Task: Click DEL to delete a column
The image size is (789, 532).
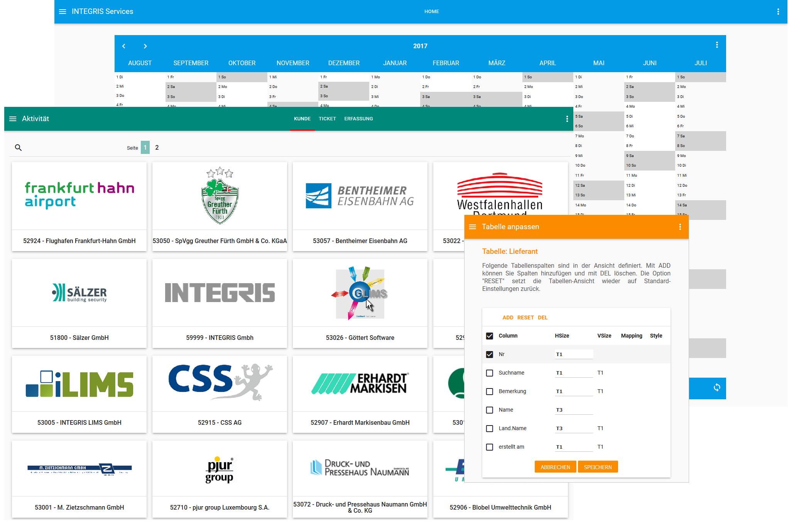Action: (542, 318)
